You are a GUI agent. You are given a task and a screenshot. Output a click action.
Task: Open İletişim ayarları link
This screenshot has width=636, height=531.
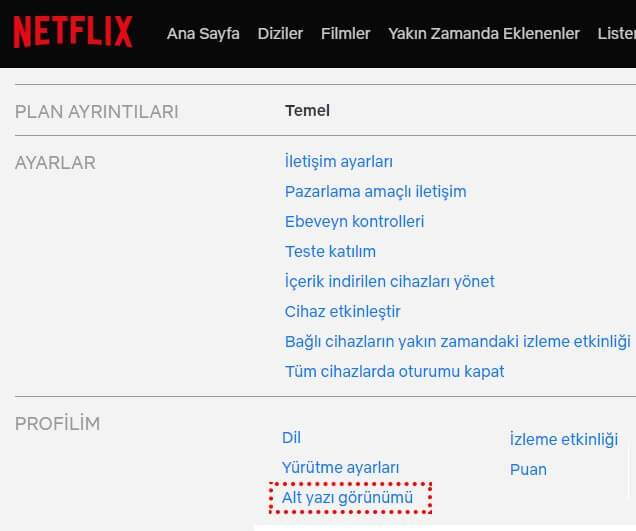pos(338,161)
